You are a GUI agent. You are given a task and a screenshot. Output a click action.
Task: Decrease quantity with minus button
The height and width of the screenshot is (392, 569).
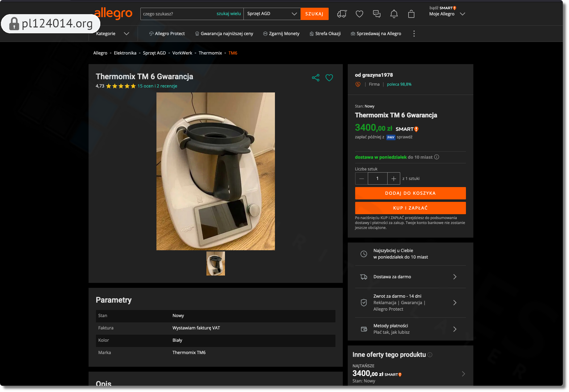[x=361, y=179]
